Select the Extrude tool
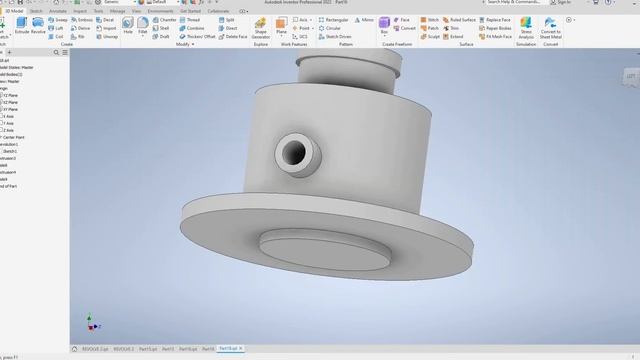 (x=22, y=26)
